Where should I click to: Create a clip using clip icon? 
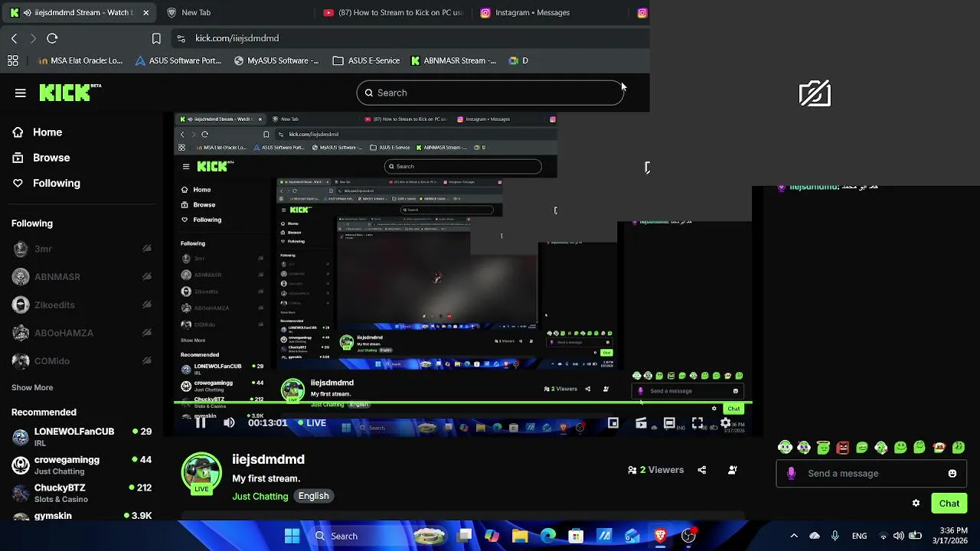(642, 422)
